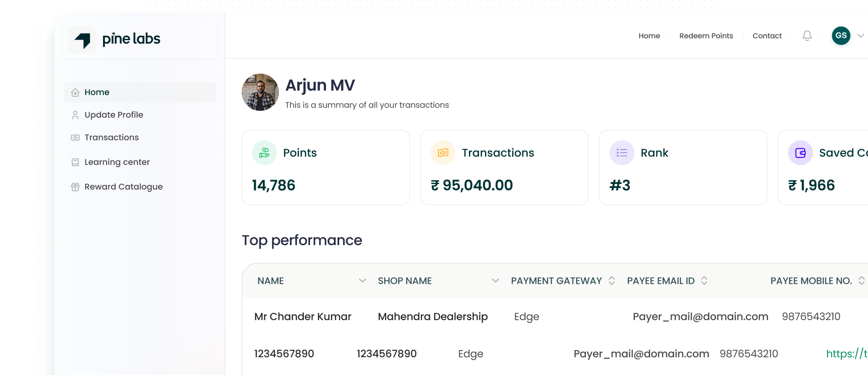Open notifications bell icon
The image size is (868, 375).
(807, 36)
